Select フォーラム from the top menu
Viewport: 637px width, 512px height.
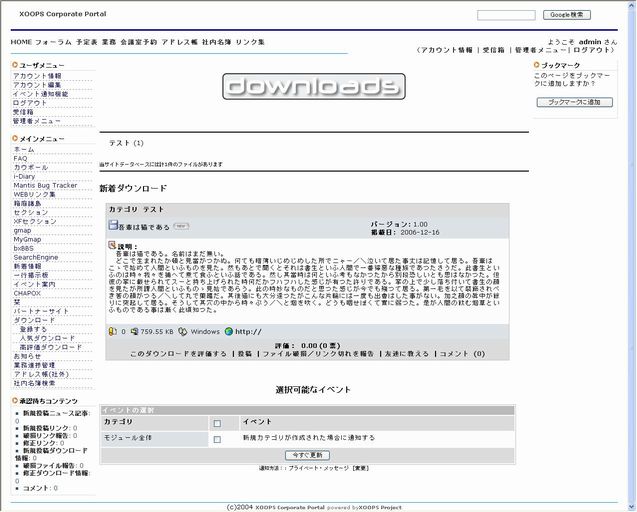click(x=53, y=43)
